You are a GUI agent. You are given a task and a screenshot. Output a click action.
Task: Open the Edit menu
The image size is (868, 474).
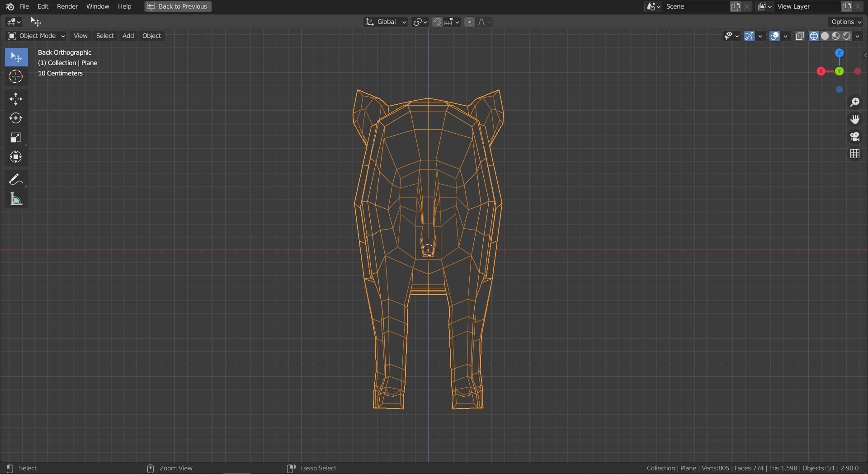click(x=43, y=6)
